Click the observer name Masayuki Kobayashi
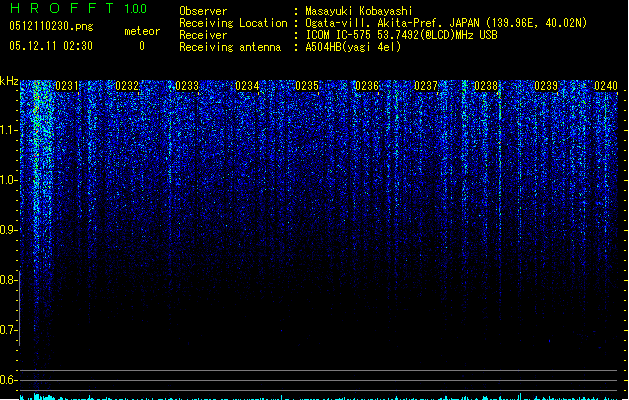 point(359,11)
